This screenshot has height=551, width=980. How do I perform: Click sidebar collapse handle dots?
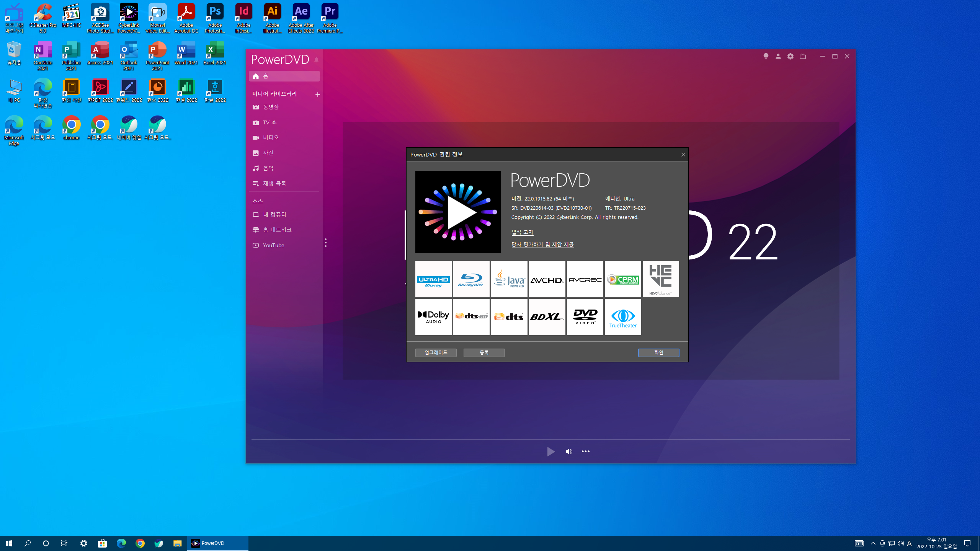[x=326, y=243]
